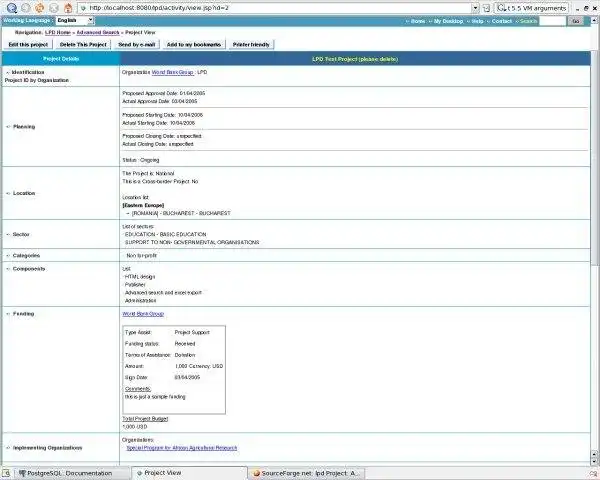The image size is (600, 480).
Task: Open the Help menu link
Action: pos(477,21)
